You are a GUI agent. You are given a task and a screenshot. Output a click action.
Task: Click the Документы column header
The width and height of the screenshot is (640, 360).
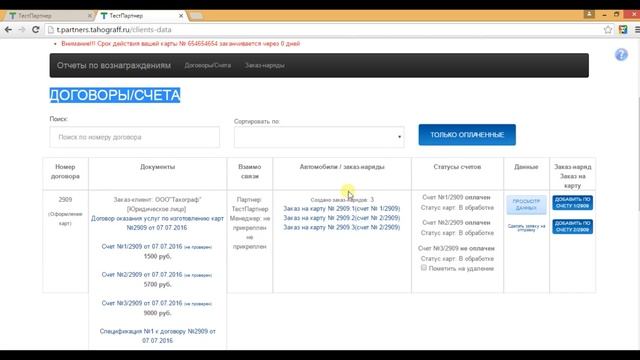158,167
